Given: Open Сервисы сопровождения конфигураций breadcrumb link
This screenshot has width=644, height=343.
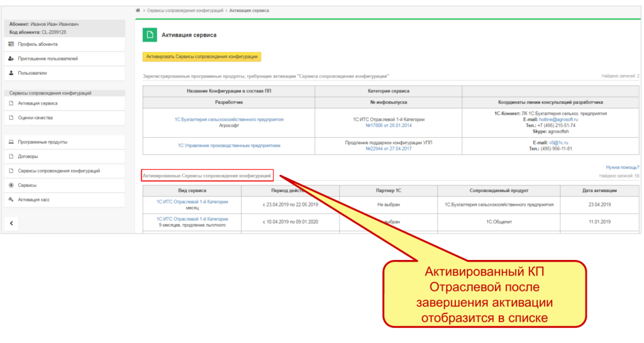Looking at the screenshot, I should [185, 11].
